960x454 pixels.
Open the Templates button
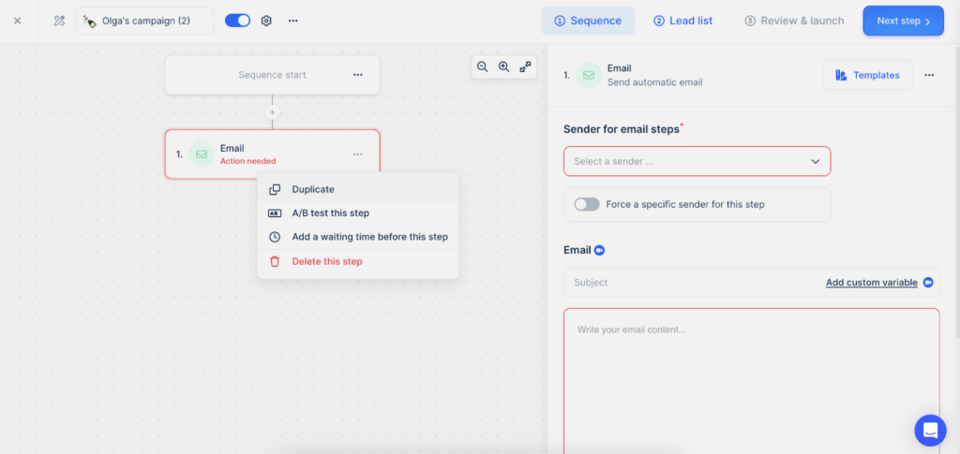click(x=868, y=75)
